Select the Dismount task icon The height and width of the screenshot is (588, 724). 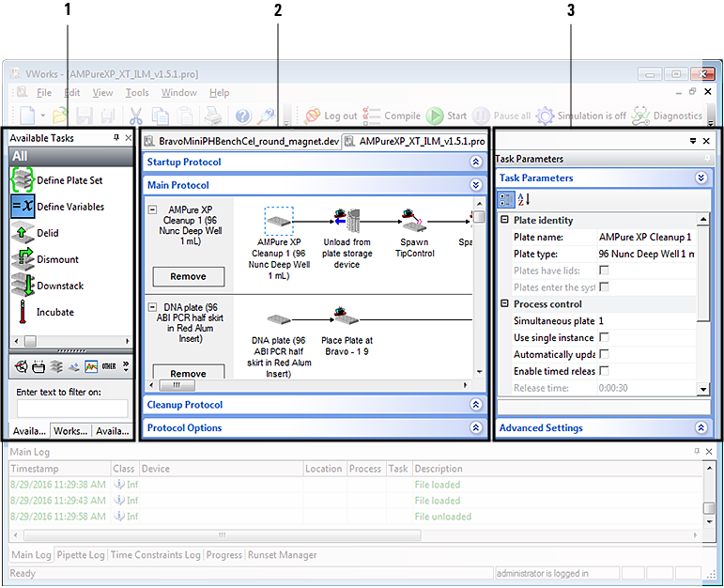pyautogui.click(x=23, y=258)
